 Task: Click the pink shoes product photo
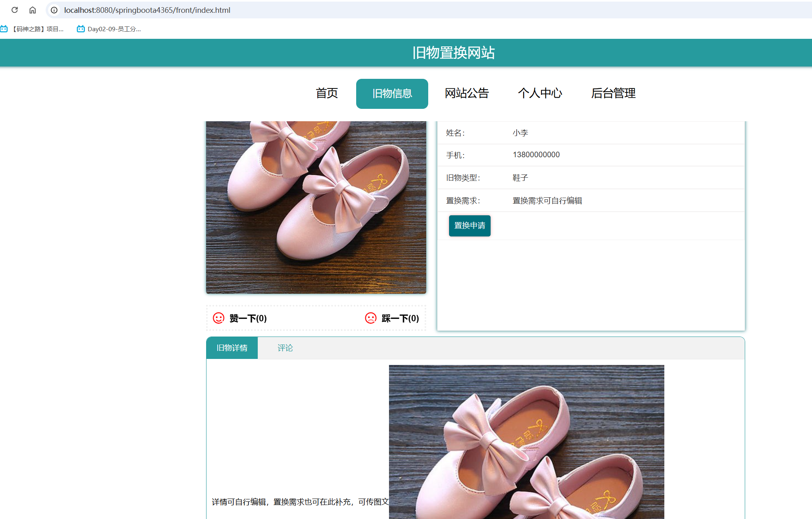point(316,204)
